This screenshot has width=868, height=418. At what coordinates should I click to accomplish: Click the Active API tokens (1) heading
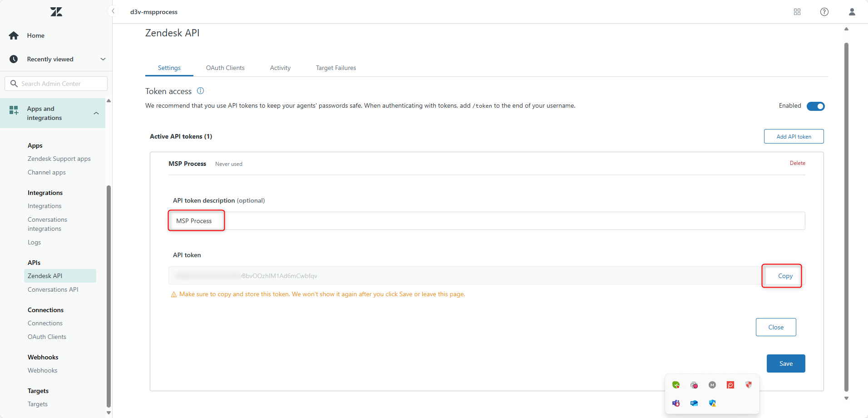(x=181, y=136)
